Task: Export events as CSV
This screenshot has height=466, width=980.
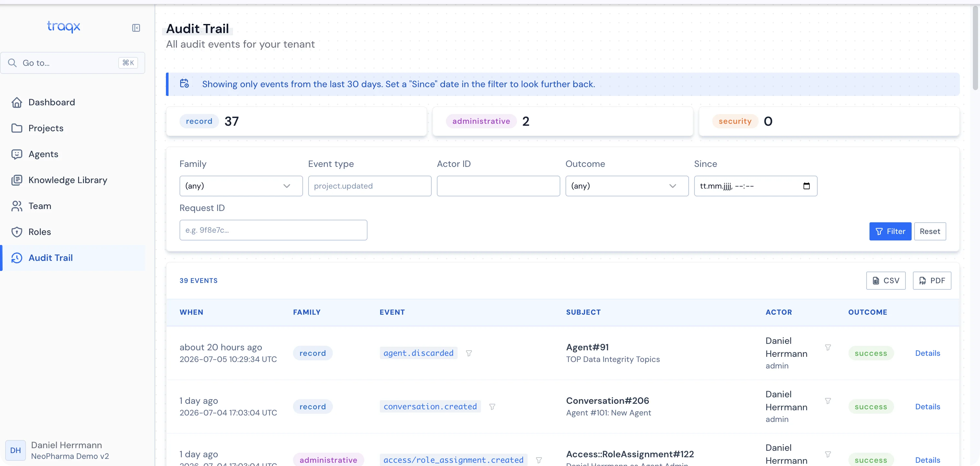Action: 885,281
